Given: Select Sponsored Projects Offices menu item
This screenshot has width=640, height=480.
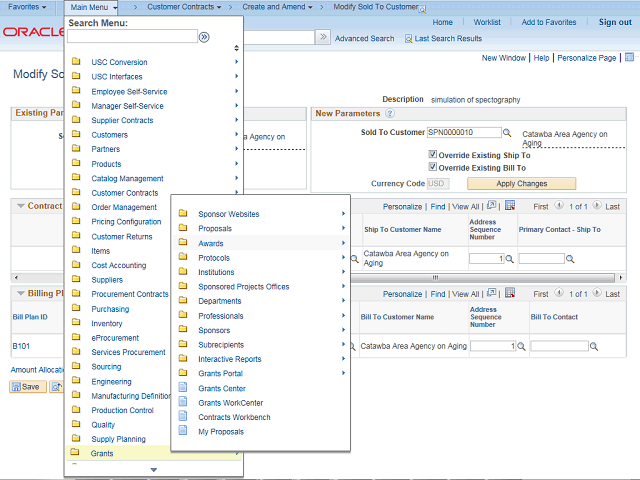Looking at the screenshot, I should click(x=243, y=287).
